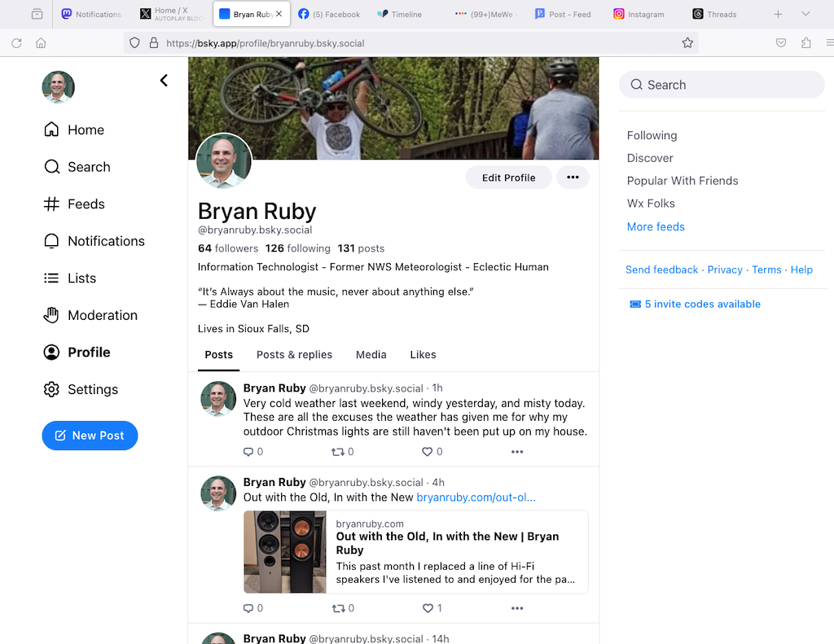Open the speakers link preview thumbnail
Image resolution: width=834 pixels, height=644 pixels.
[285, 551]
